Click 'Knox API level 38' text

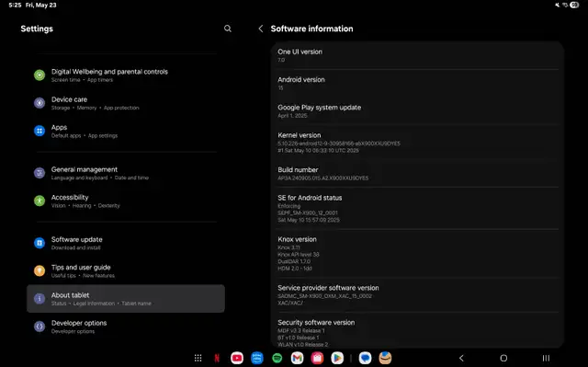(299, 255)
